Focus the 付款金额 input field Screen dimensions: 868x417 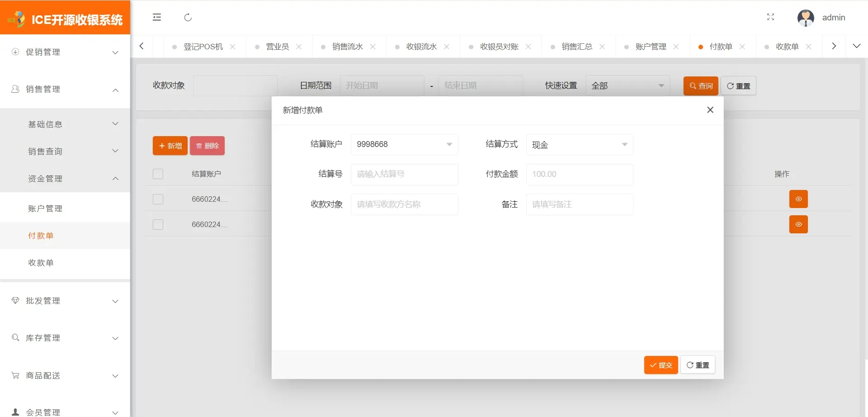click(580, 174)
